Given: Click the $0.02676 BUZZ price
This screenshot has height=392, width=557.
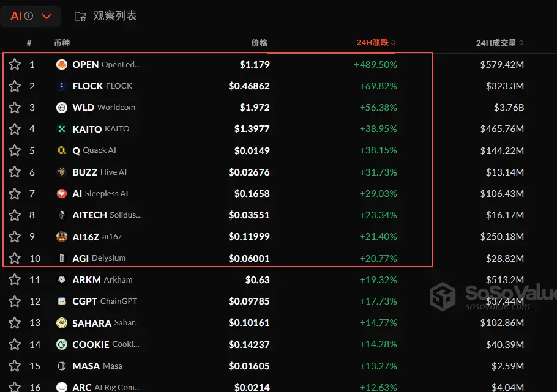Looking at the screenshot, I should [x=249, y=172].
